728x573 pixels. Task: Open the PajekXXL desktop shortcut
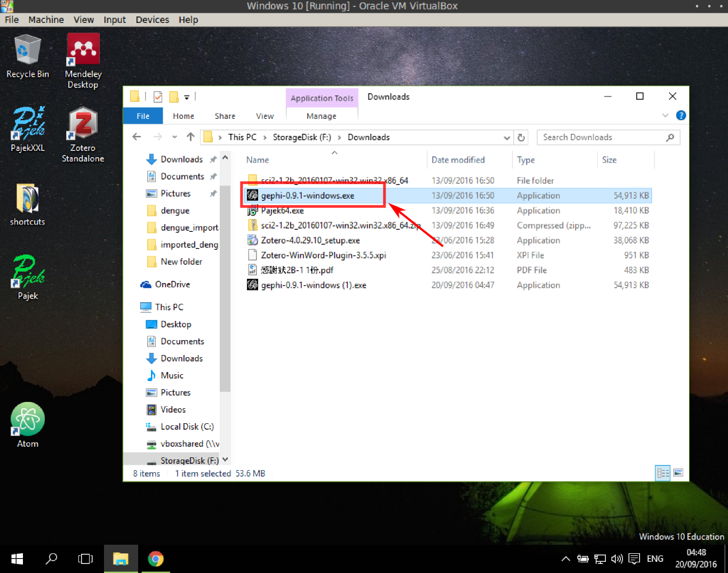(x=28, y=129)
